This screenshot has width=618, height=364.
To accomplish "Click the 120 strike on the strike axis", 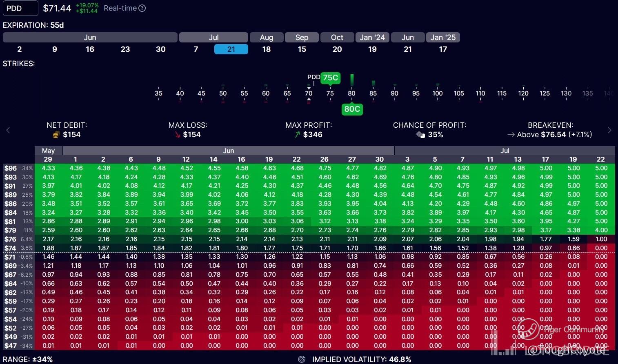I will [523, 93].
